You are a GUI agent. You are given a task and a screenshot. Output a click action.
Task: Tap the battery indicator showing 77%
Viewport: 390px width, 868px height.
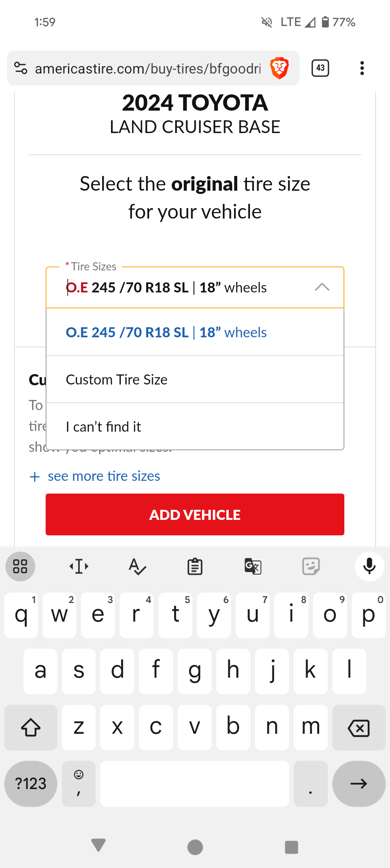[x=339, y=22]
